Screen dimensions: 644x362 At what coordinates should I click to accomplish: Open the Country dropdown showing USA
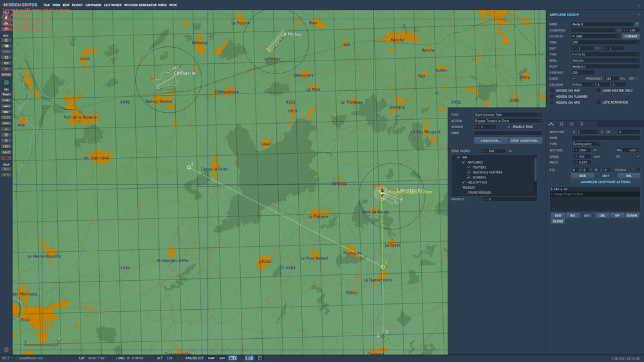click(x=595, y=36)
